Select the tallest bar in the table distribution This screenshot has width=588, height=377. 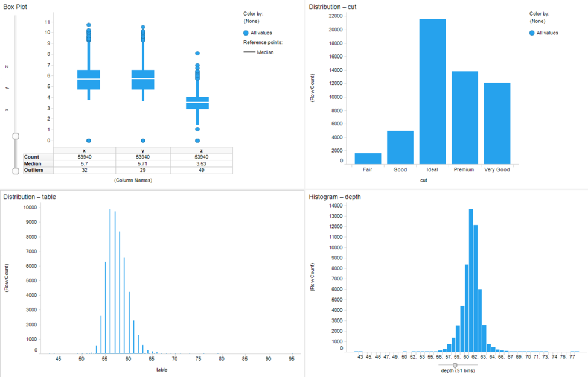pyautogui.click(x=109, y=277)
